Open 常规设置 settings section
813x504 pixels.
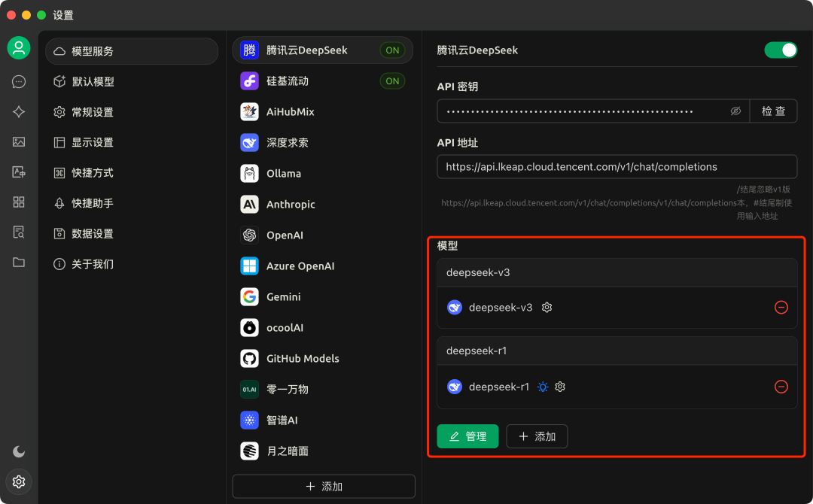132,112
